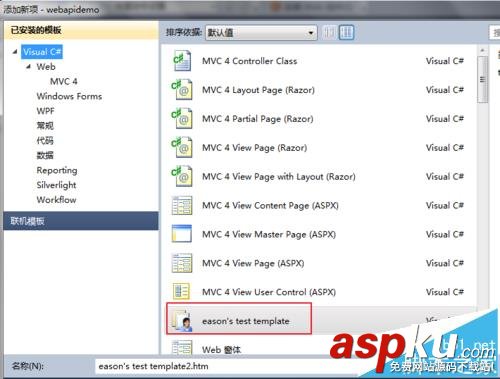Click the MVC 4 View User Control icon
Viewport: 500px width, 379px height.
click(x=182, y=292)
